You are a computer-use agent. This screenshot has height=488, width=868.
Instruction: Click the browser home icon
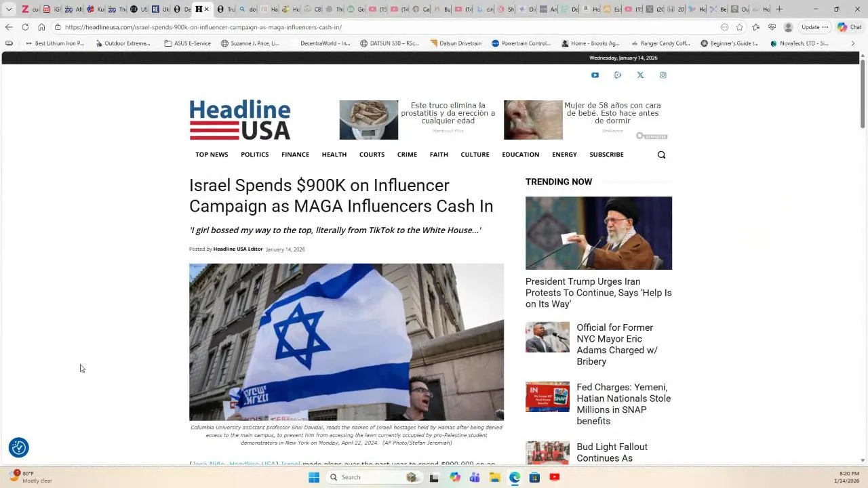pyautogui.click(x=41, y=27)
